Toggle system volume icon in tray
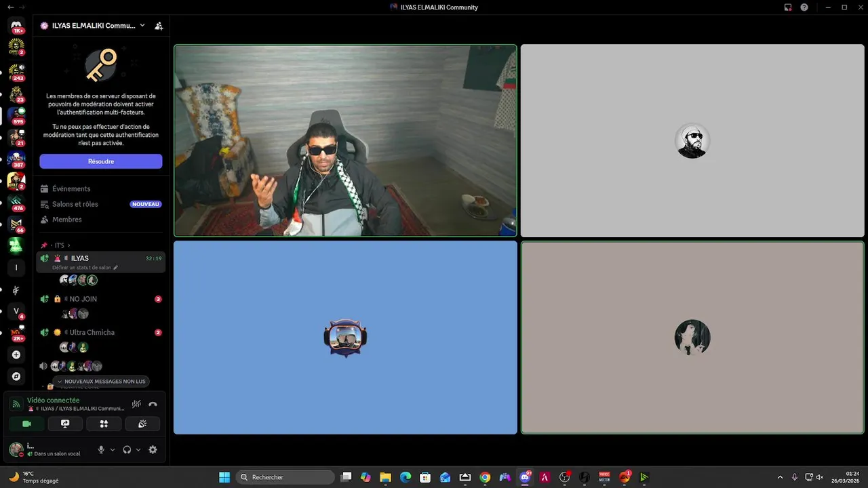This screenshot has height=488, width=868. coord(821,477)
